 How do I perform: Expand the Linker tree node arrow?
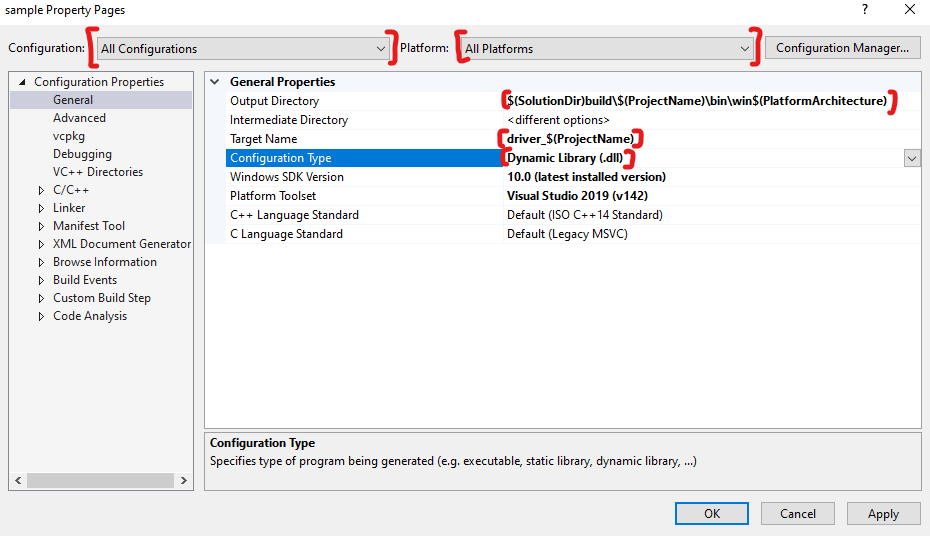click(x=41, y=208)
